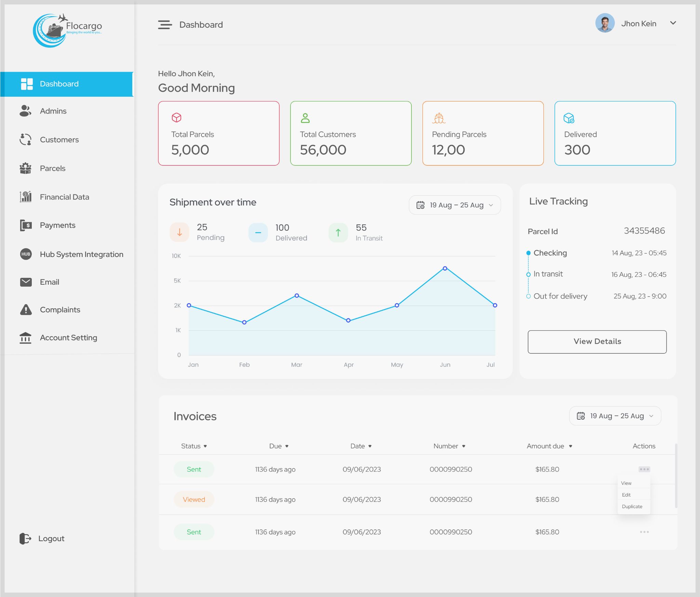Click the Financial Data chart icon
The width and height of the screenshot is (700, 597).
point(26,196)
